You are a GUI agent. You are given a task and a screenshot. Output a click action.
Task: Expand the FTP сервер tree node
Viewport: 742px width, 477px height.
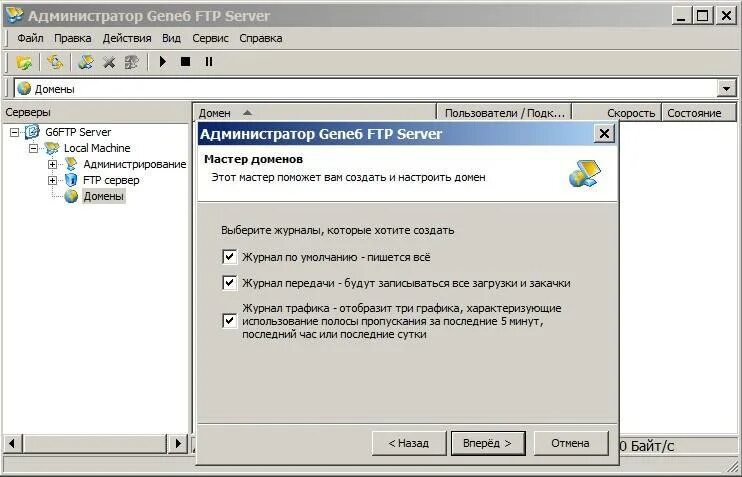pos(53,181)
